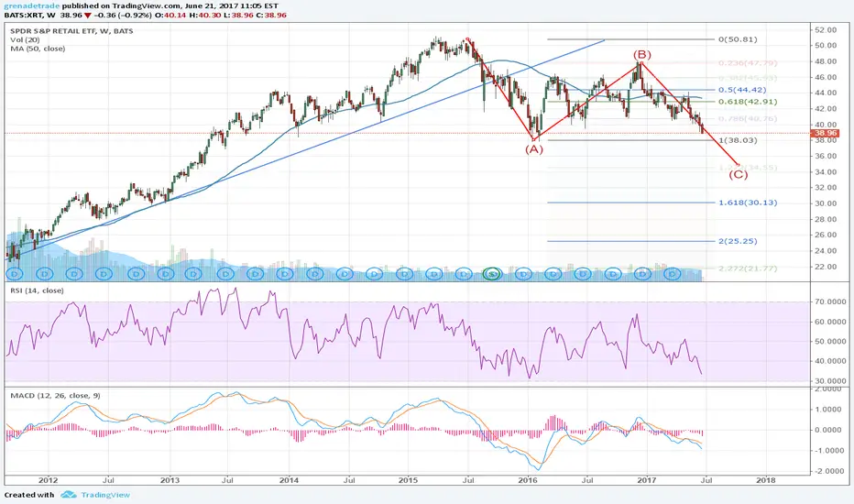Click the 30.0000 RSI axis value
The image size is (854, 504).
[830, 381]
